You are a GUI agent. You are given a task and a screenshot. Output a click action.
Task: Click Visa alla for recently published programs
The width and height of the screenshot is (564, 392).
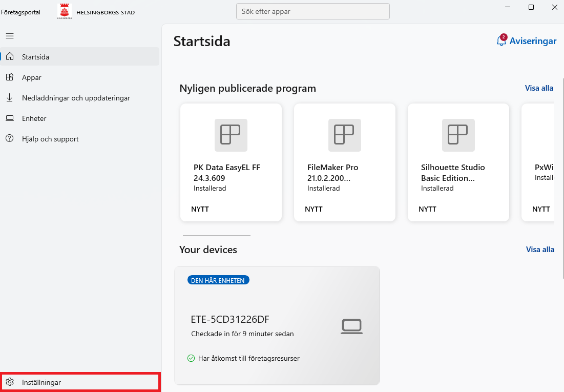tap(539, 88)
